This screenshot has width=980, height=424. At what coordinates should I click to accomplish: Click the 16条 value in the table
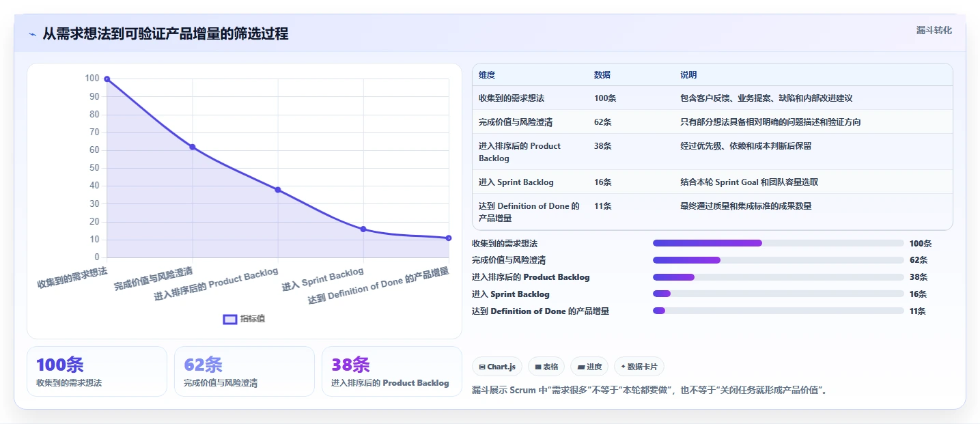(x=603, y=182)
